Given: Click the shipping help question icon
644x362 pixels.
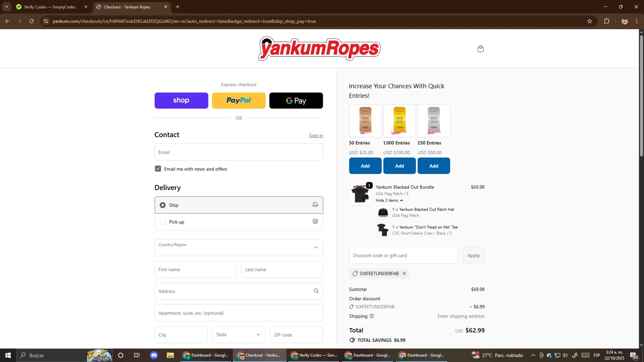Looking at the screenshot, I should (x=372, y=316).
